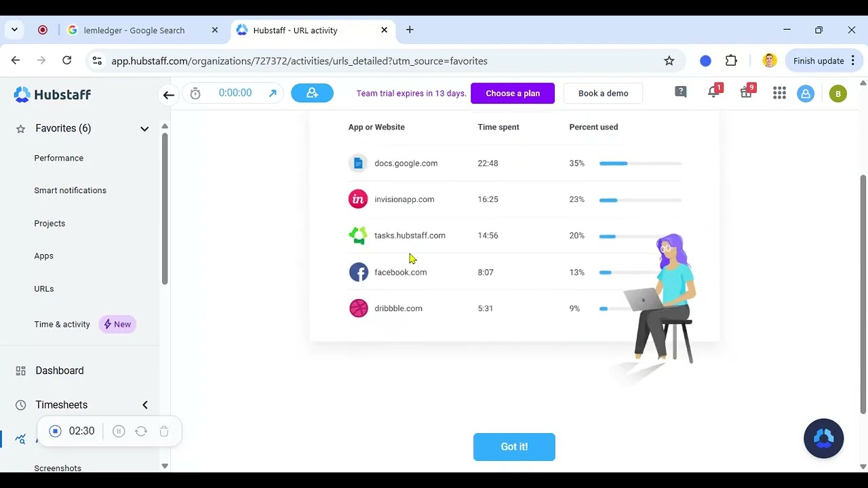This screenshot has width=868, height=488.
Task: Collapse the Favorites (6) section
Action: pyautogui.click(x=144, y=129)
